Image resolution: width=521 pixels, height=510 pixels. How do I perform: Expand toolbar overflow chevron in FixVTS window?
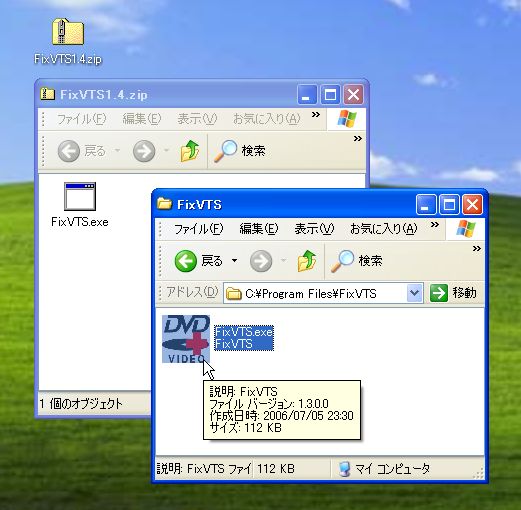point(477,248)
